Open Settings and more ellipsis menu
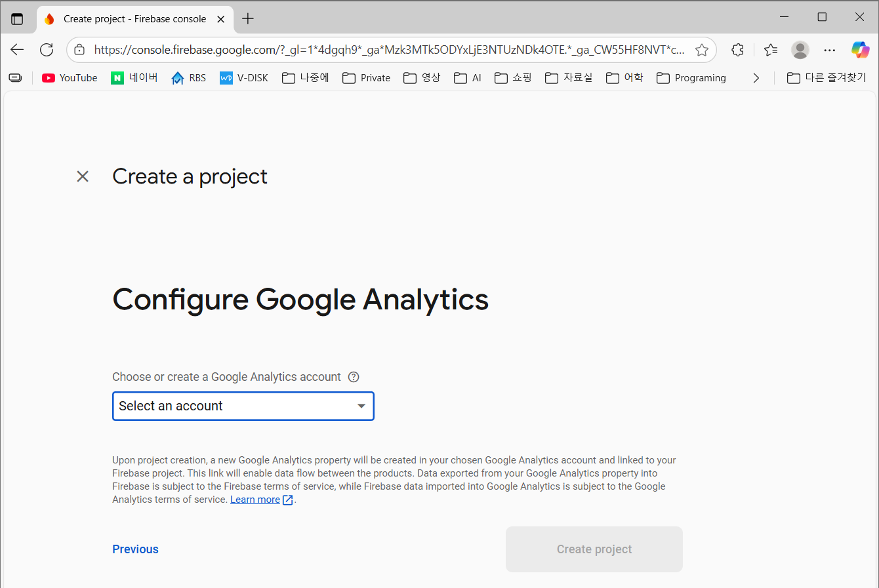The image size is (879, 588). pos(830,50)
